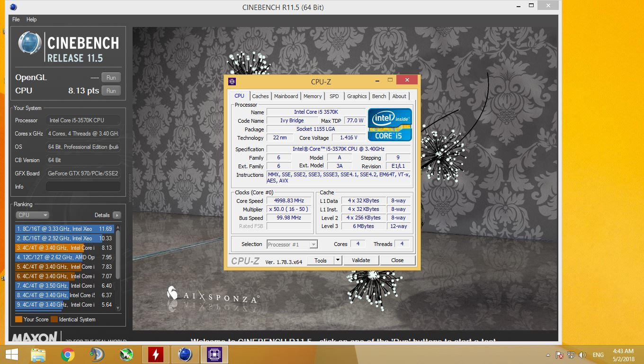Click the Intel Core i5 logo badge
The image size is (644, 364).
(x=390, y=125)
